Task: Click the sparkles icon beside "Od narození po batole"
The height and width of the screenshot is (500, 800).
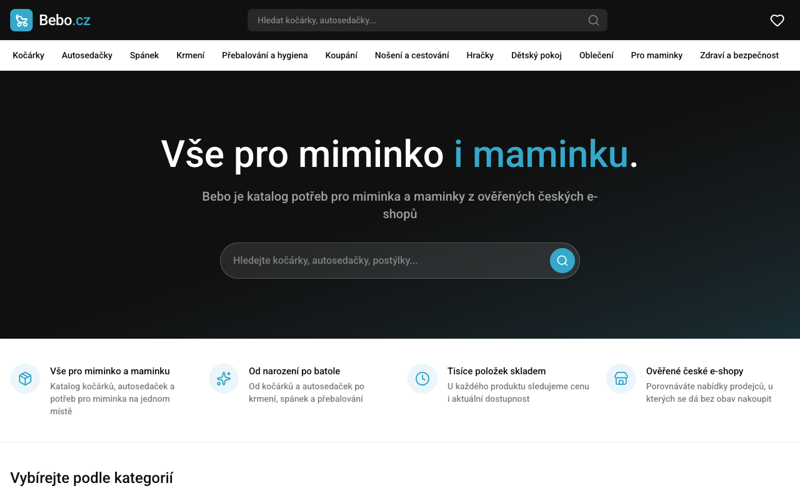Action: pyautogui.click(x=223, y=379)
